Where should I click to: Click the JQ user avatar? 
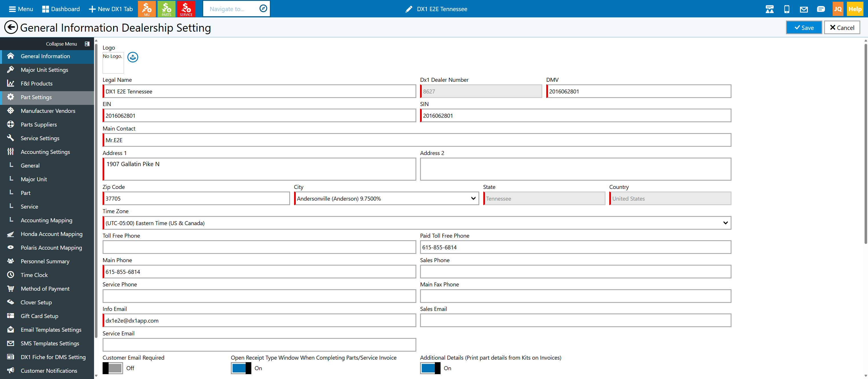pyautogui.click(x=838, y=9)
